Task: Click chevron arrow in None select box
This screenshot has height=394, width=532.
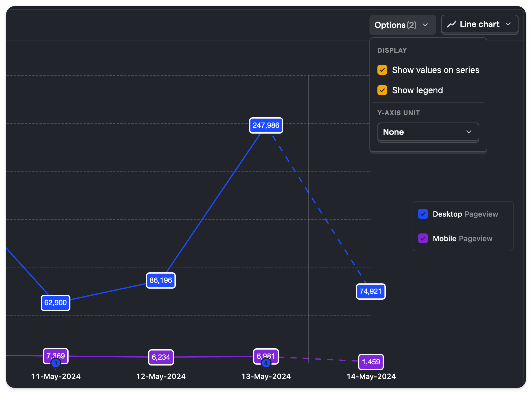Action: click(469, 132)
